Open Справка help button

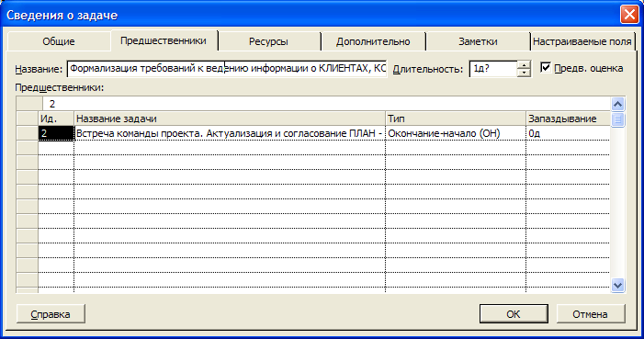click(51, 314)
